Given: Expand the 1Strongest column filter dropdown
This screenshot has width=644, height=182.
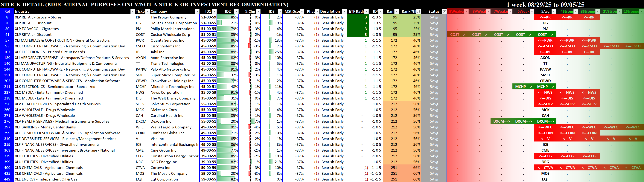Looking at the screenshot, I should click(641, 11).
